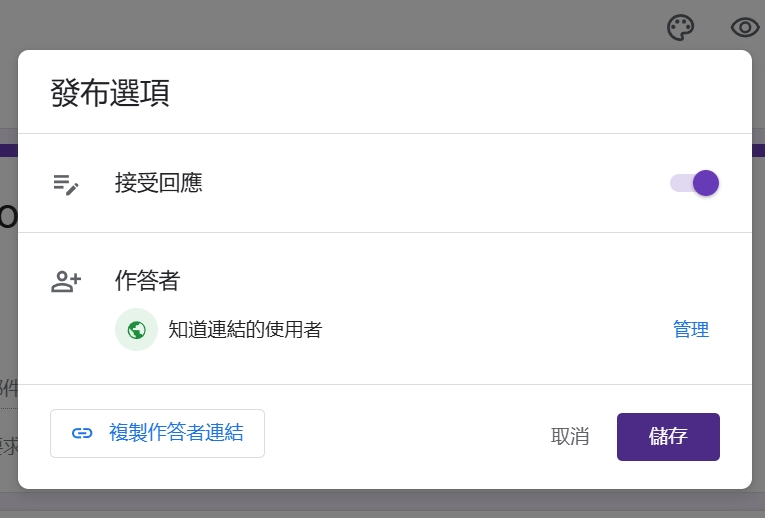Copy link via 複製作答者連結 text
This screenshot has width=765, height=518.
[x=176, y=433]
